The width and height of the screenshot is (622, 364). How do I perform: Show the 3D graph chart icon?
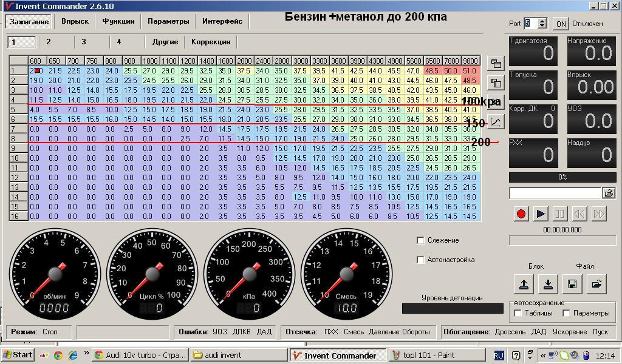pos(496,121)
